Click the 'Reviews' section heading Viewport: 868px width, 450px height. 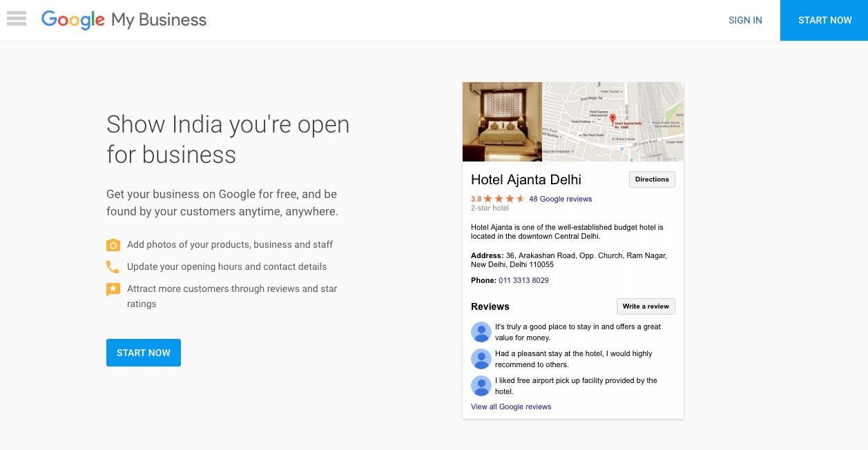(490, 306)
